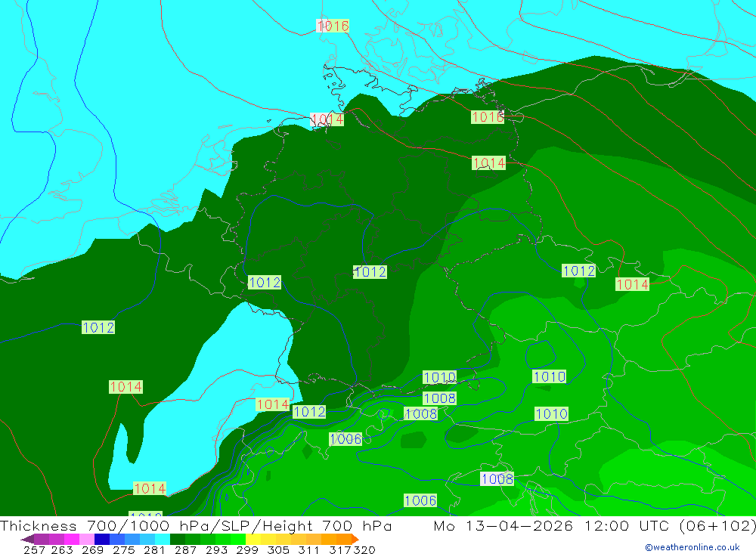Click the cyan swatch in the legend

pyautogui.click(x=163, y=539)
